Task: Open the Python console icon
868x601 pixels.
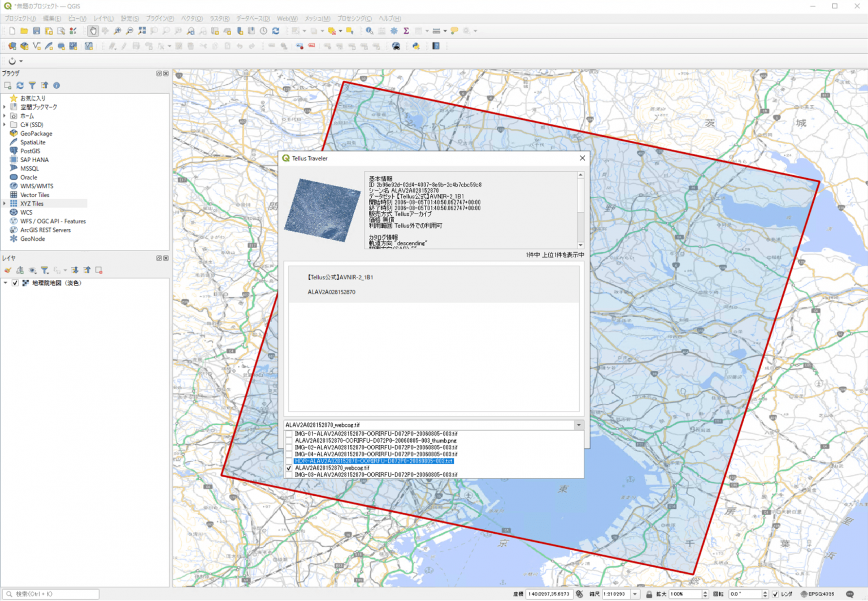Action: click(x=416, y=46)
